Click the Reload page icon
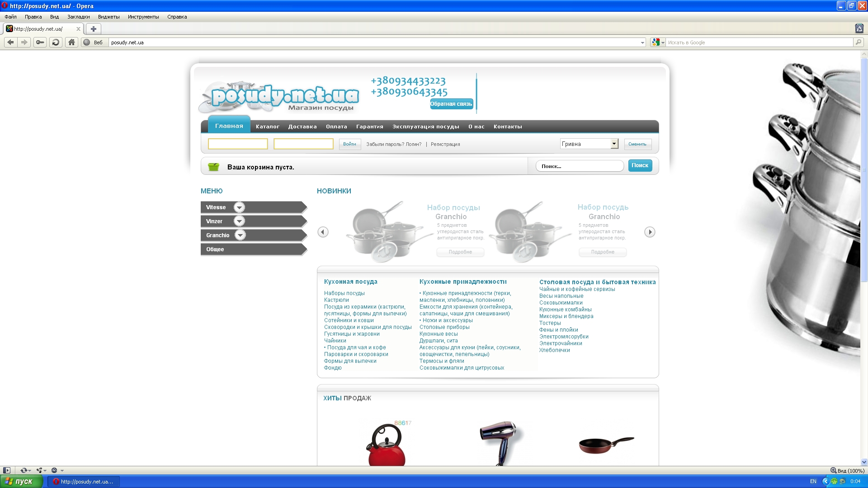Screen dimensions: 868x488 (56, 42)
